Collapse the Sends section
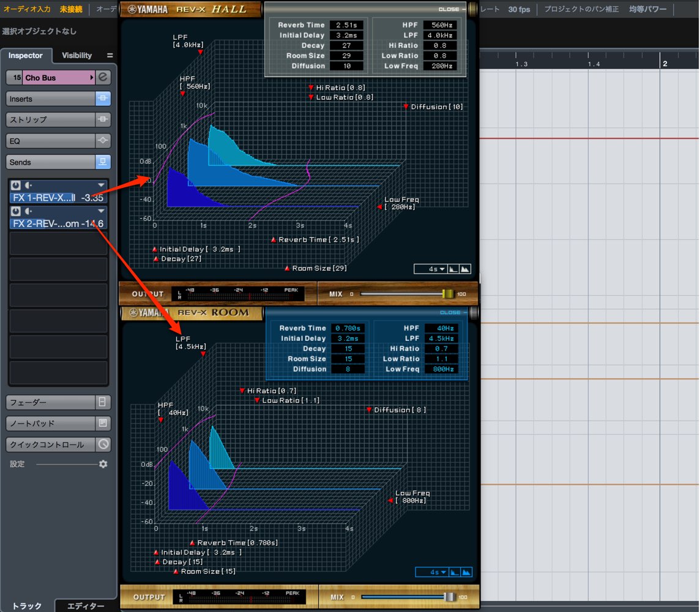 pos(51,162)
